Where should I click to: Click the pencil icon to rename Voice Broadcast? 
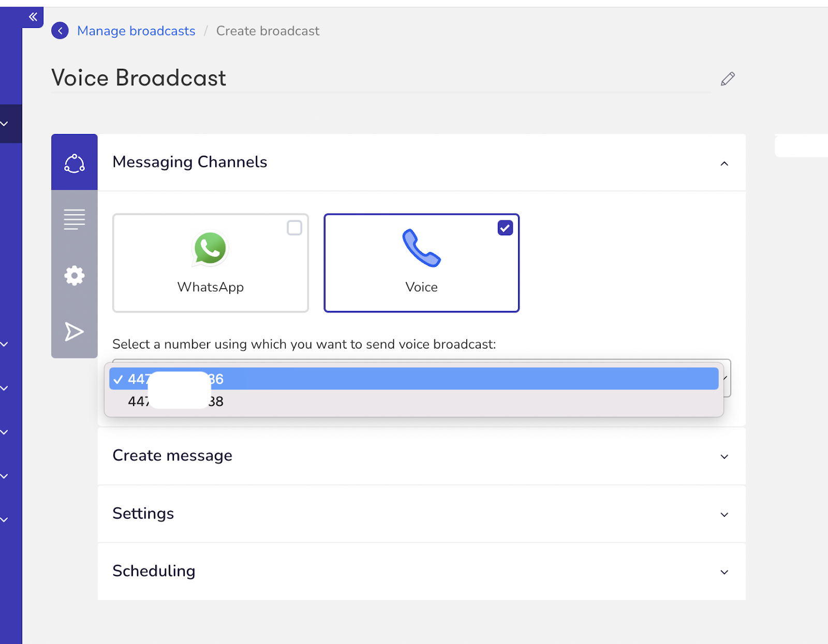728,79
